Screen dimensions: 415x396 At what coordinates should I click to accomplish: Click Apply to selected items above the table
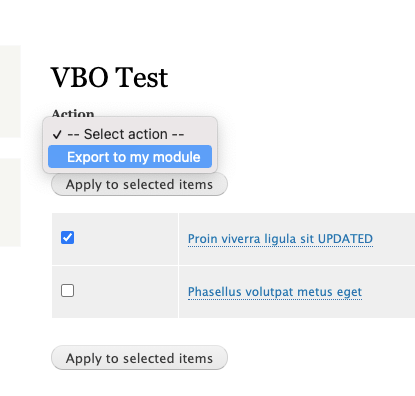tap(139, 184)
